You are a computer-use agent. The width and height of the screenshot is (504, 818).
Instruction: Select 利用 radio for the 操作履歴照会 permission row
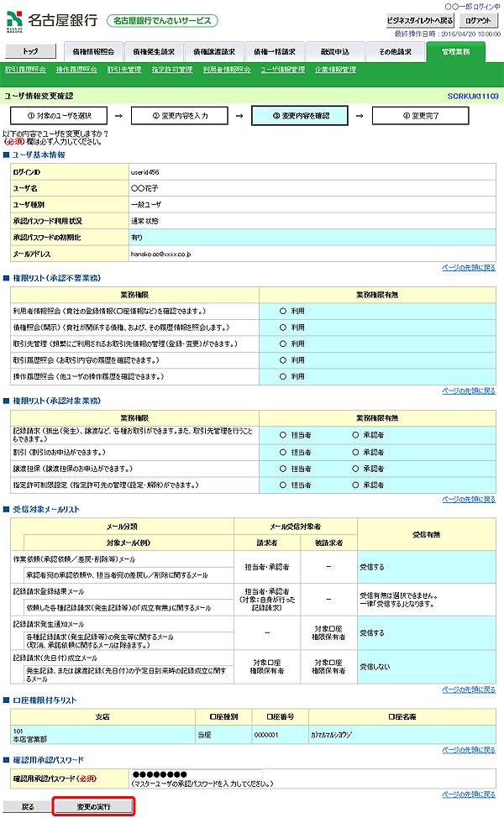click(283, 376)
